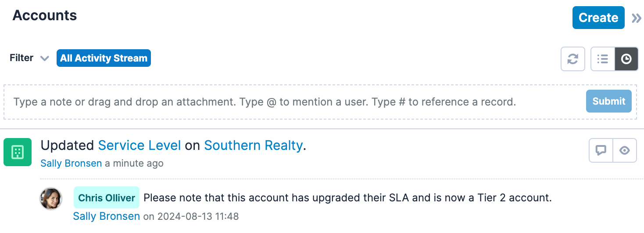Open the Service Level link
The width and height of the screenshot is (644, 233).
(x=140, y=146)
